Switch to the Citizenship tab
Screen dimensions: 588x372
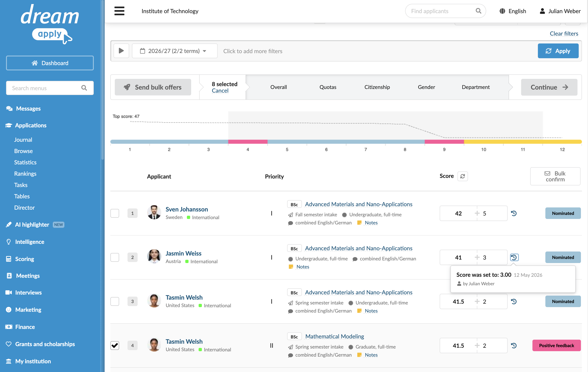(x=377, y=87)
